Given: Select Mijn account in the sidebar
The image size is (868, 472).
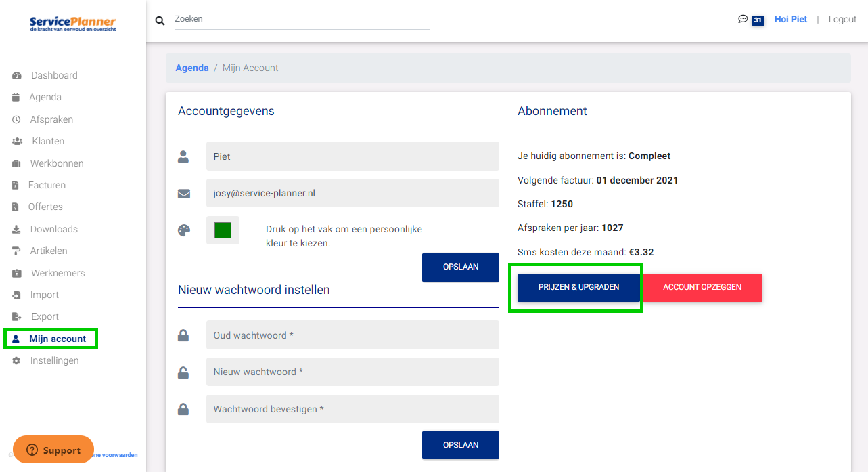Looking at the screenshot, I should [58, 339].
